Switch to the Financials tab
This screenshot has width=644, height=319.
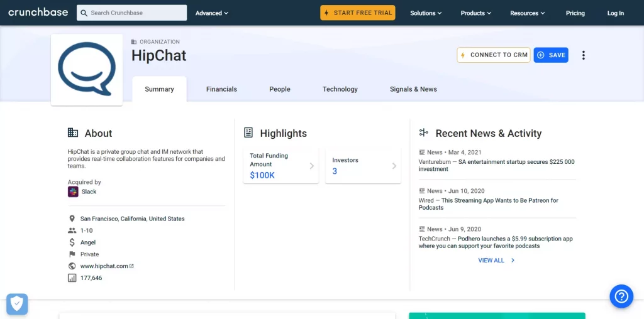coord(221,89)
